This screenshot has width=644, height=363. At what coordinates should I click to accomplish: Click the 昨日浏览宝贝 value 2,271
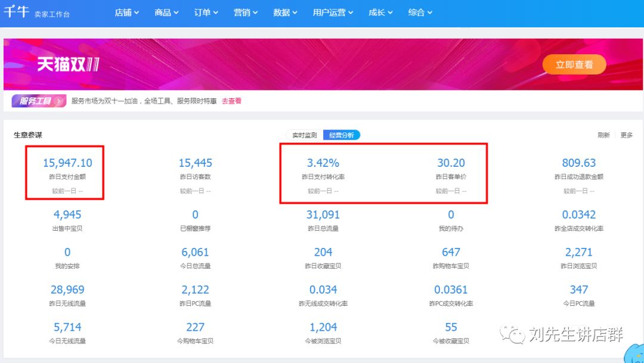click(578, 252)
